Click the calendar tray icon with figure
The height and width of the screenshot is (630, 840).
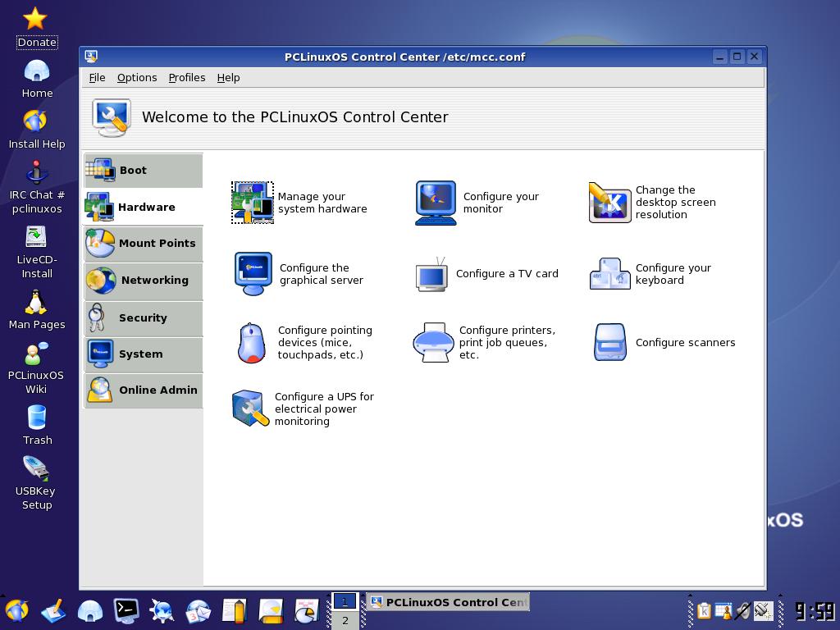724,610
